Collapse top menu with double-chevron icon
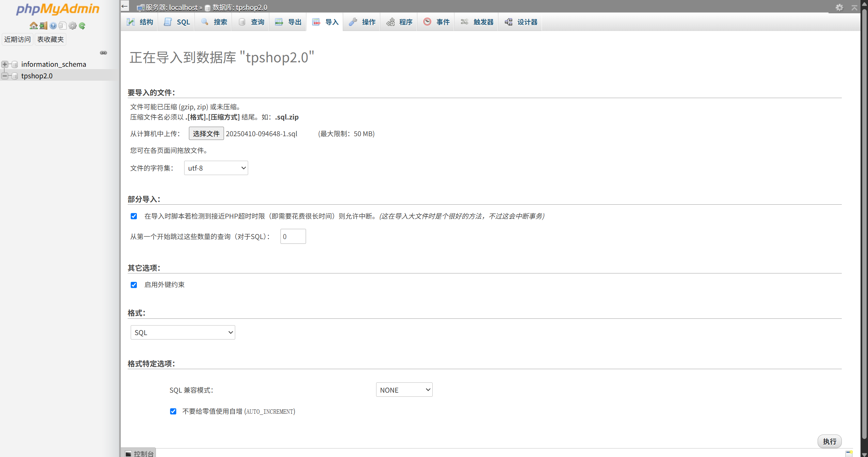Image resolution: width=868 pixels, height=457 pixels. coord(854,7)
